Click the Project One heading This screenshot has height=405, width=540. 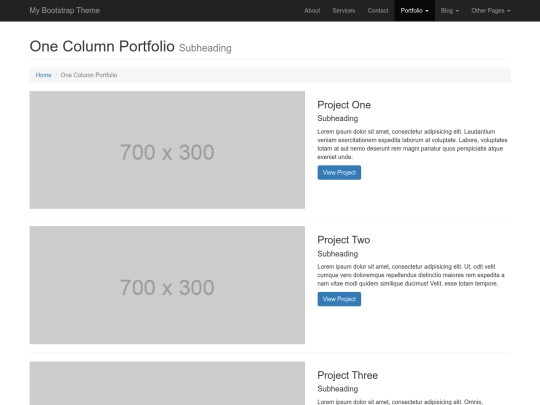coord(344,105)
